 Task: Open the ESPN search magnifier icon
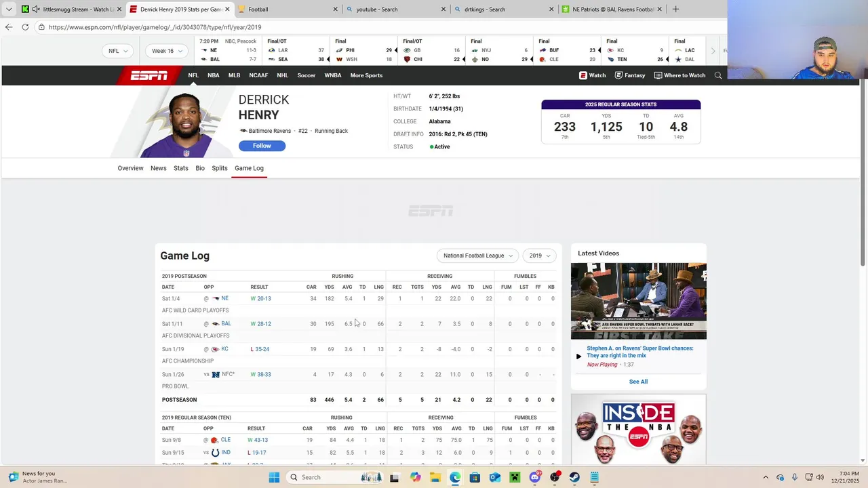click(718, 75)
